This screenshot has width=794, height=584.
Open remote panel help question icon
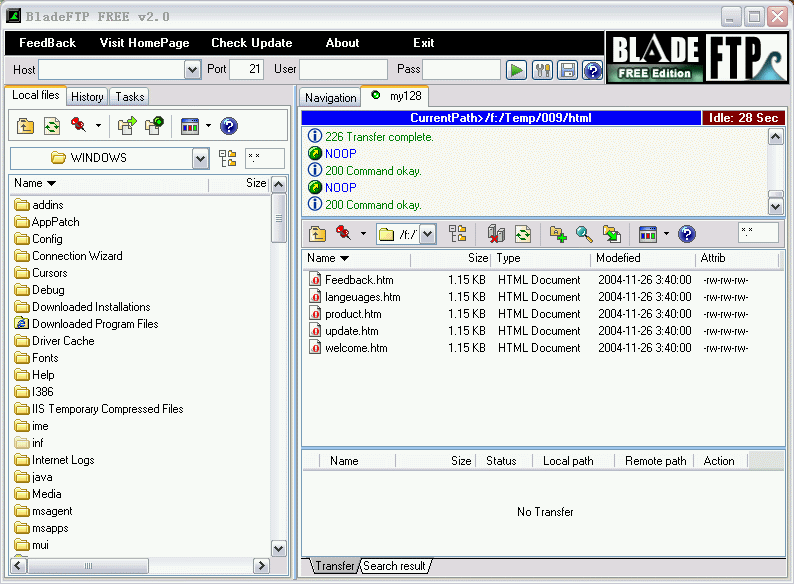(x=687, y=234)
